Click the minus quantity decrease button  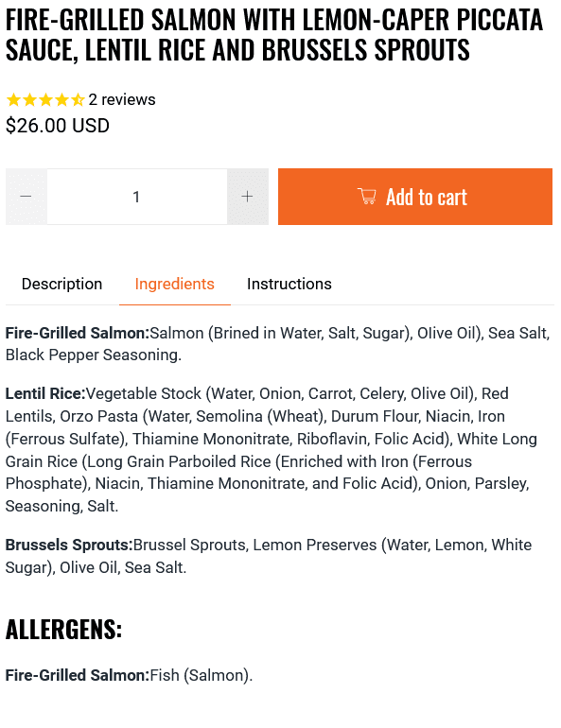(26, 197)
